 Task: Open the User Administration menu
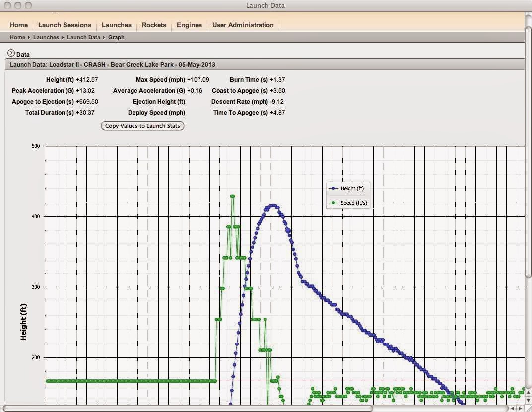[243, 25]
